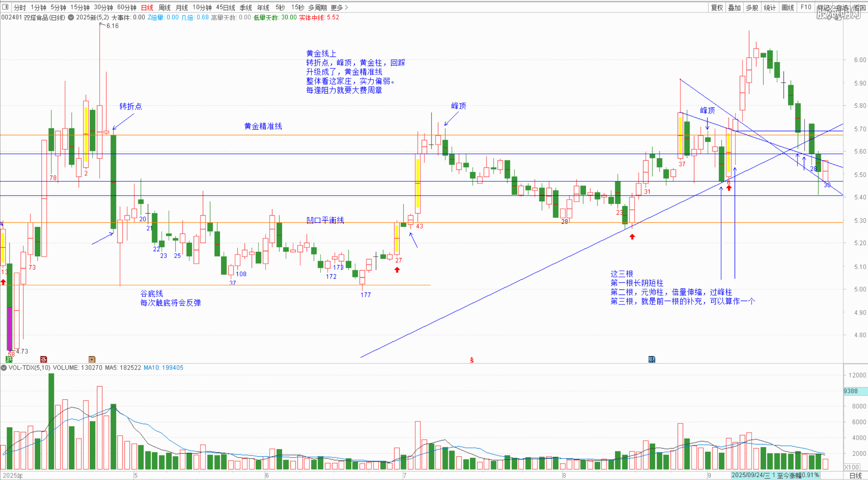The image size is (868, 480).
Task: Switch to the 周线 weekly period tab
Action: click(164, 7)
